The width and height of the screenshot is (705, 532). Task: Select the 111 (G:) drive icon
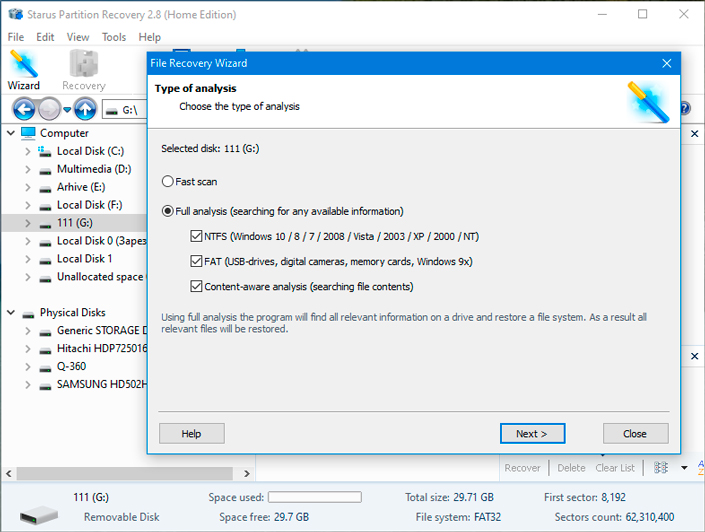(x=45, y=225)
